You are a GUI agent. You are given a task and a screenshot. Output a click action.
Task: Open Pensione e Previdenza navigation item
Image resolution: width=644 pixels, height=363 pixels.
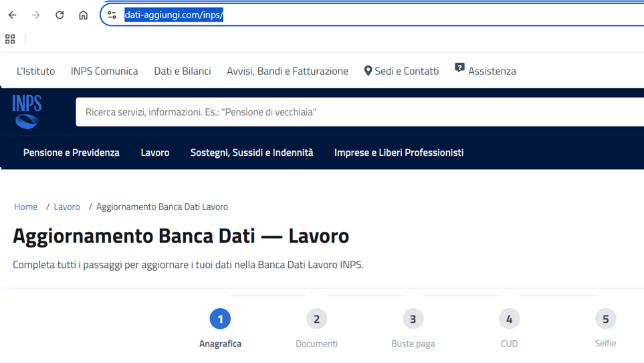72,153
